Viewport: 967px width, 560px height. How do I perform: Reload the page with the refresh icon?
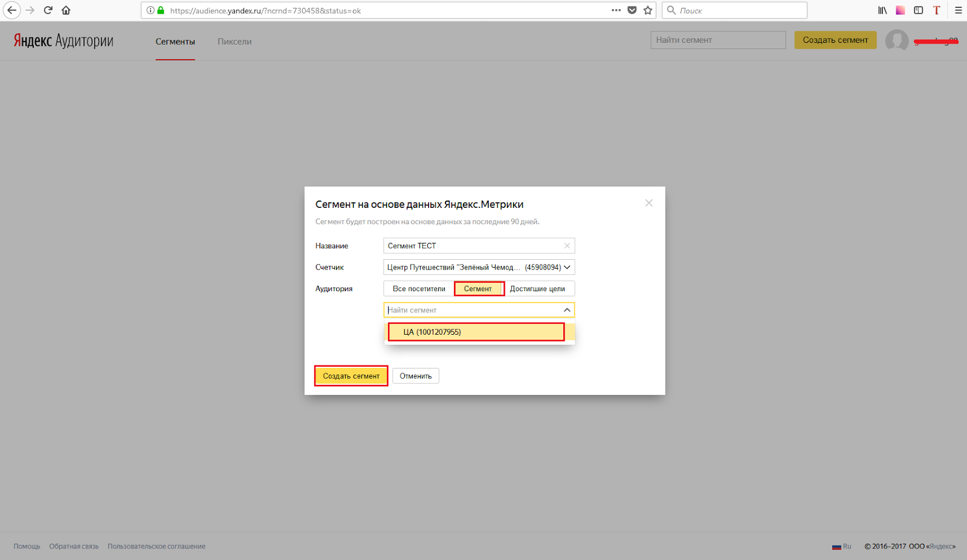(48, 10)
